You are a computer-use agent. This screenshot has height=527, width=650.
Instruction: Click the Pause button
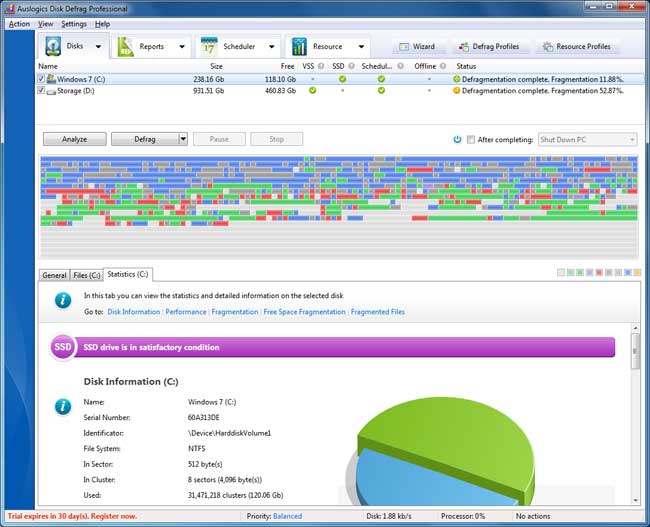coord(219,139)
